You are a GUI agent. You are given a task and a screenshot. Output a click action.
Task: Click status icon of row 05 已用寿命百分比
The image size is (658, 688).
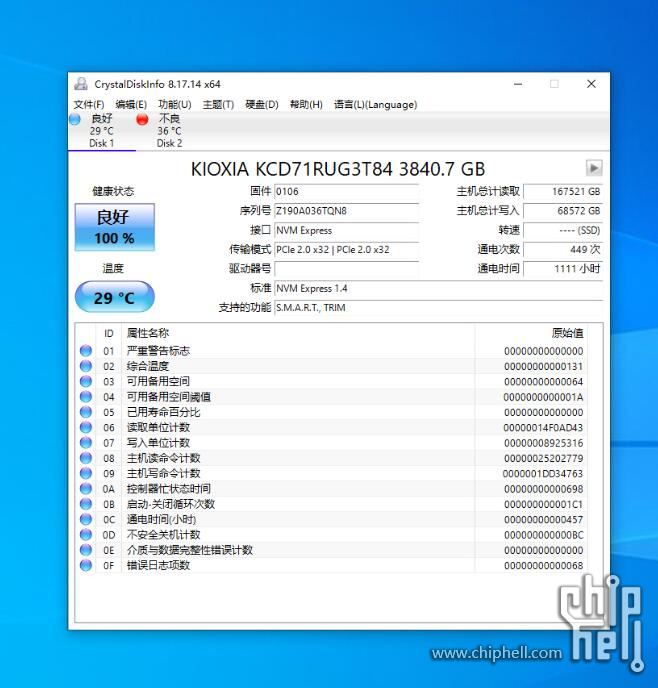tap(86, 412)
